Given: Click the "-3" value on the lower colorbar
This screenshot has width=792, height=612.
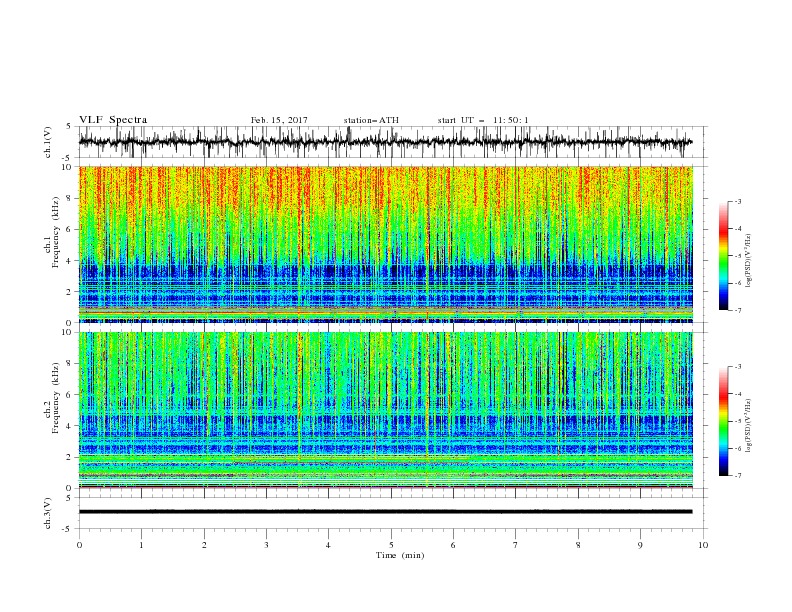Looking at the screenshot, I should tap(738, 367).
